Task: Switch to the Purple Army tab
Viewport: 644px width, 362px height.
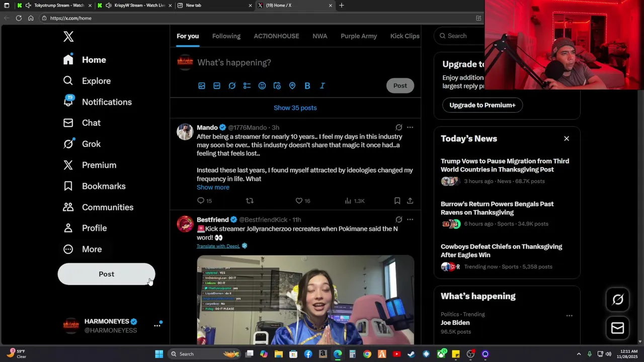Action: click(x=359, y=36)
